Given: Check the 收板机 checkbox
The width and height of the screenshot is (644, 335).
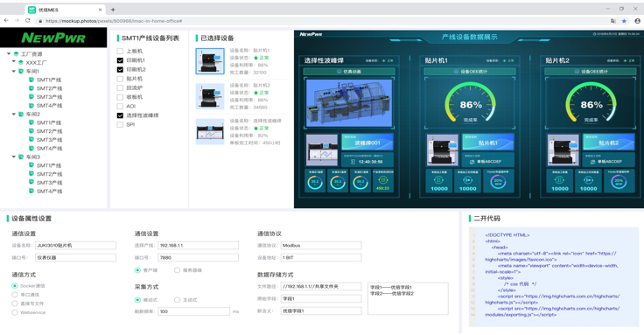Looking at the screenshot, I should click(120, 97).
